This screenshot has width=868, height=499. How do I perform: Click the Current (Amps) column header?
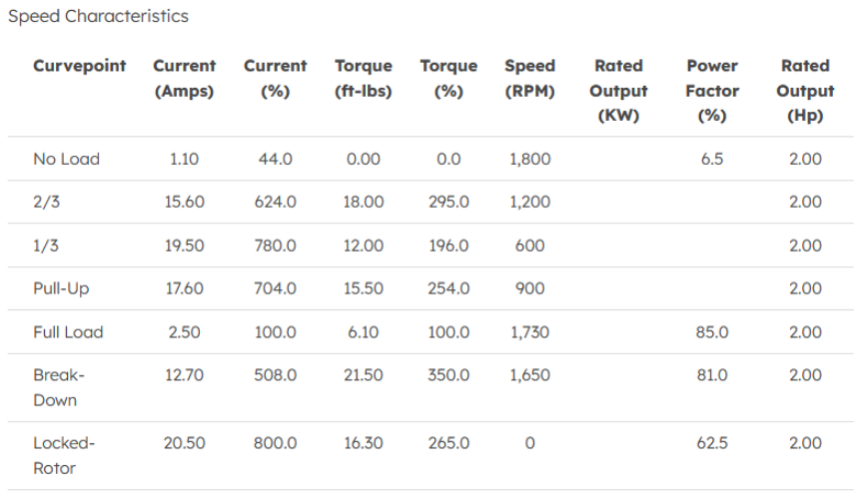point(184,78)
